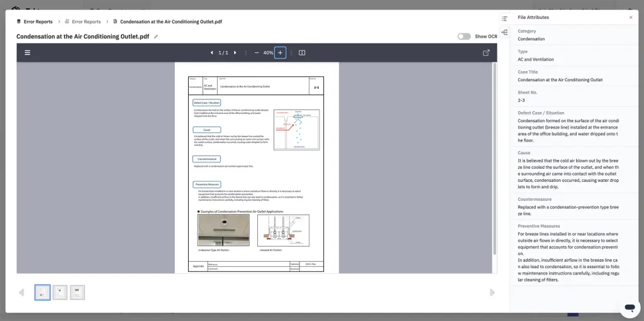Close the File Attributes panel

631,18
